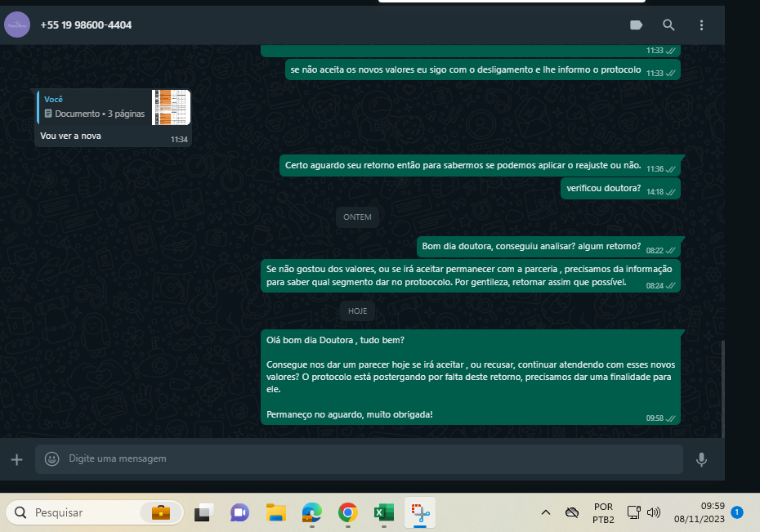
Task: Open notification badge showing 1
Action: 737,512
